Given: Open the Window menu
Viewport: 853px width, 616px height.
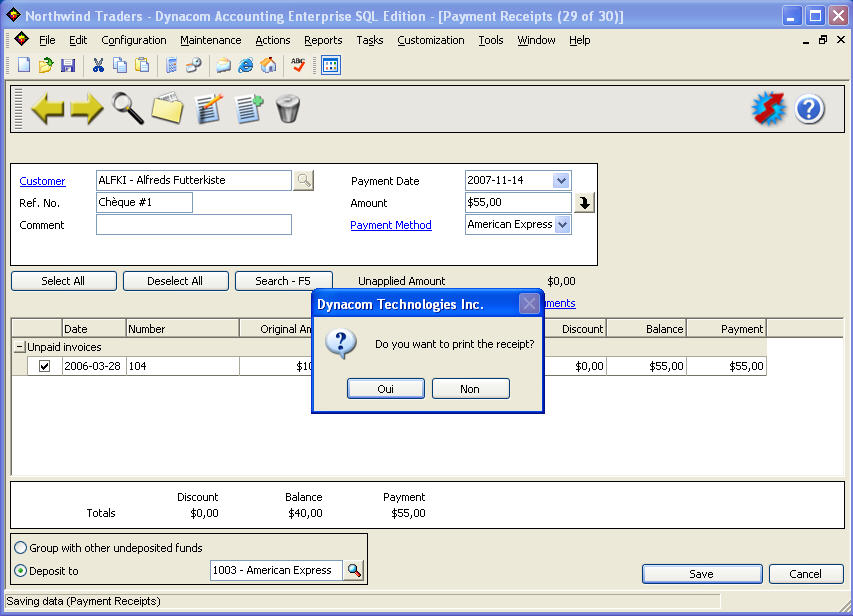Looking at the screenshot, I should tap(536, 40).
